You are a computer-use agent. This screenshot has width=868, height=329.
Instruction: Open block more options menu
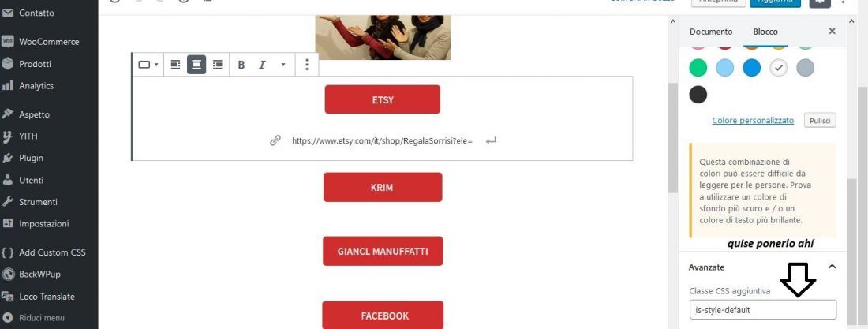click(x=307, y=65)
